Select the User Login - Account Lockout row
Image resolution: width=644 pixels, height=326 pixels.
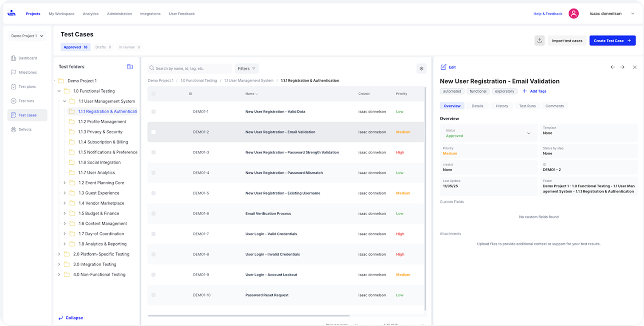click(286, 275)
